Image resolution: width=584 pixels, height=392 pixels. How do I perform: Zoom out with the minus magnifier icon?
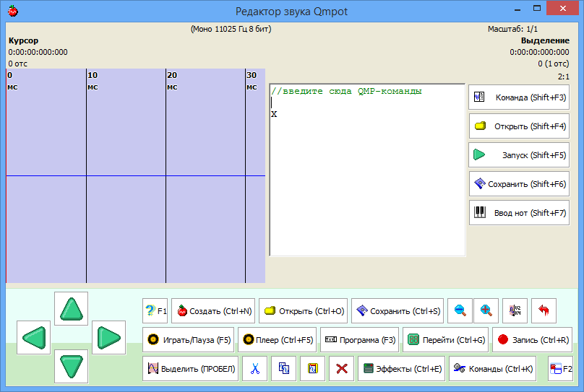[x=460, y=310]
